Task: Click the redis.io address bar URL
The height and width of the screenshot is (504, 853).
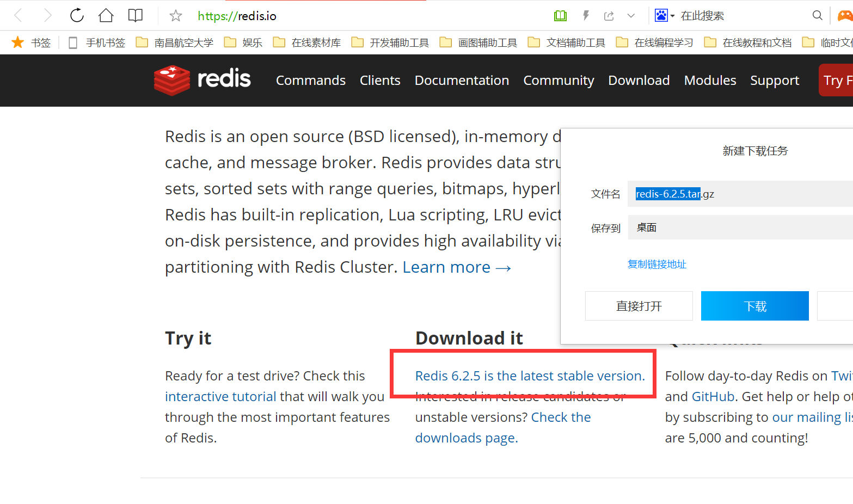Action: (237, 16)
